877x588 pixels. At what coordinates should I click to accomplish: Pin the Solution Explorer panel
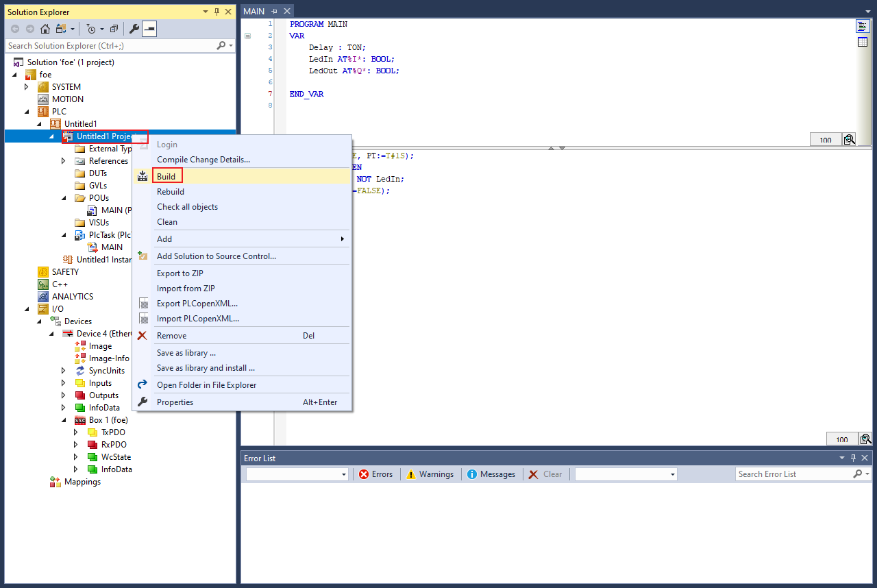217,12
